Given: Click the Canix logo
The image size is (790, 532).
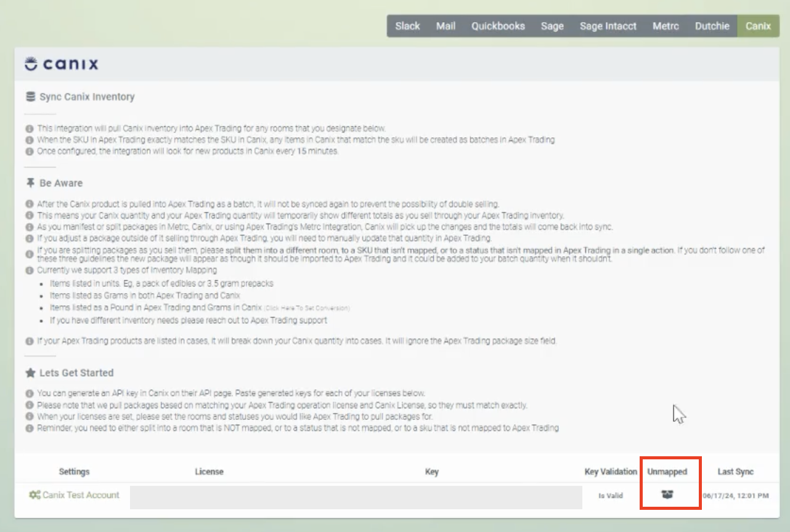Looking at the screenshot, I should coord(61,64).
